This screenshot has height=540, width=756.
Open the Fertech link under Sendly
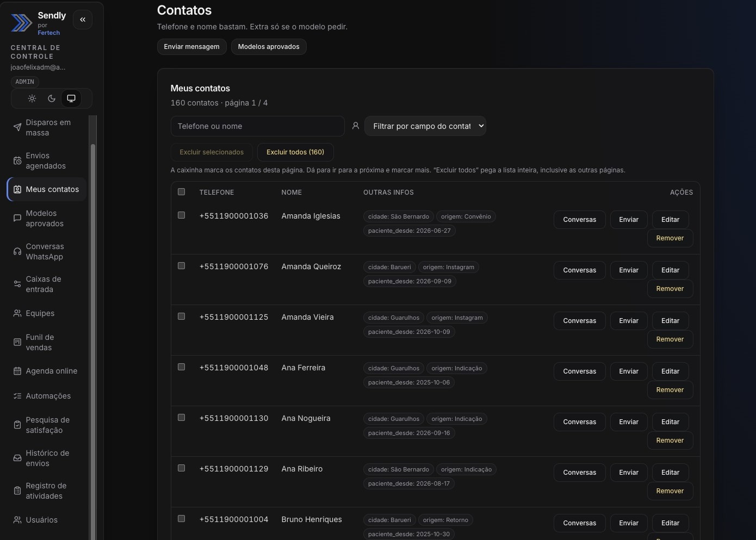(49, 33)
